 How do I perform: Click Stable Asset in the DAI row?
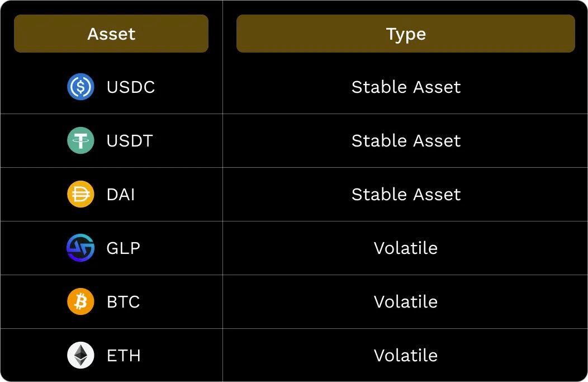(x=406, y=195)
